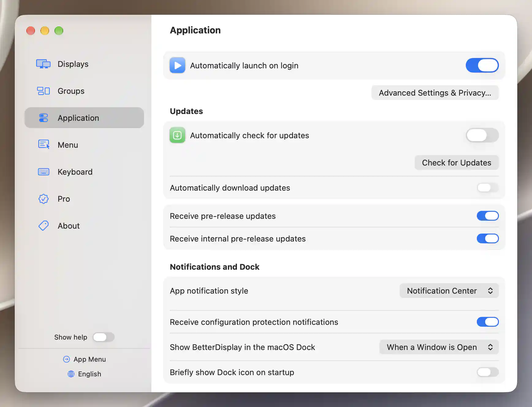Click the blue play icon for launch on login
532x407 pixels.
[177, 65]
